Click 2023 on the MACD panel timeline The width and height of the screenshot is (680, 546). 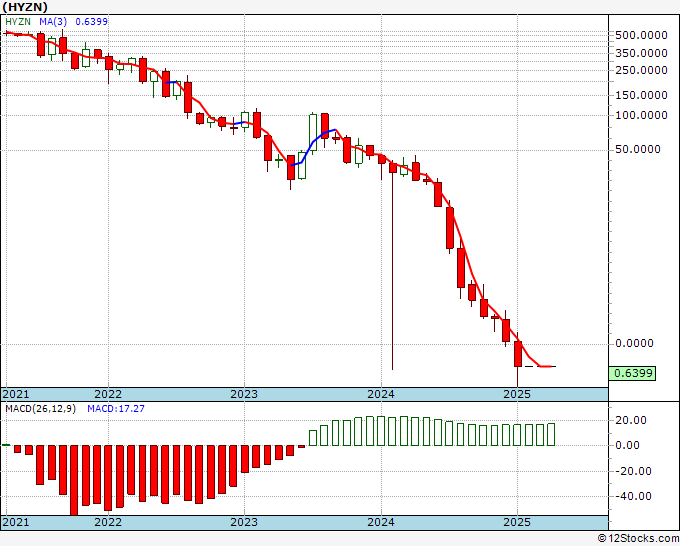244,522
